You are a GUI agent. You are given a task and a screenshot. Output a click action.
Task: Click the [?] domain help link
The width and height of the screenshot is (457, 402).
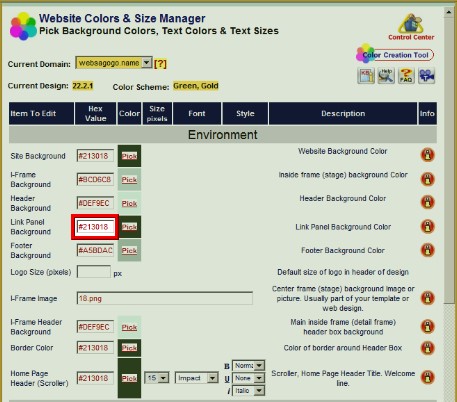[x=160, y=63]
